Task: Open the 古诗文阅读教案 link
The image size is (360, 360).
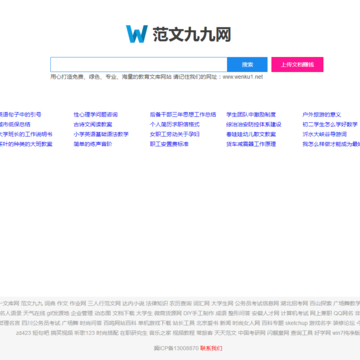Action: (93, 124)
